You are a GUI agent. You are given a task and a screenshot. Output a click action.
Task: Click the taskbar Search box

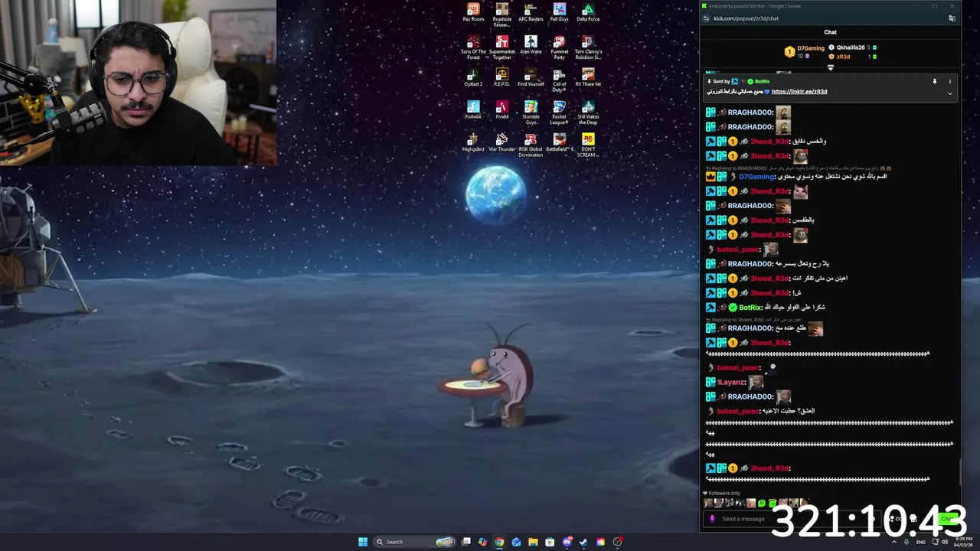point(416,542)
